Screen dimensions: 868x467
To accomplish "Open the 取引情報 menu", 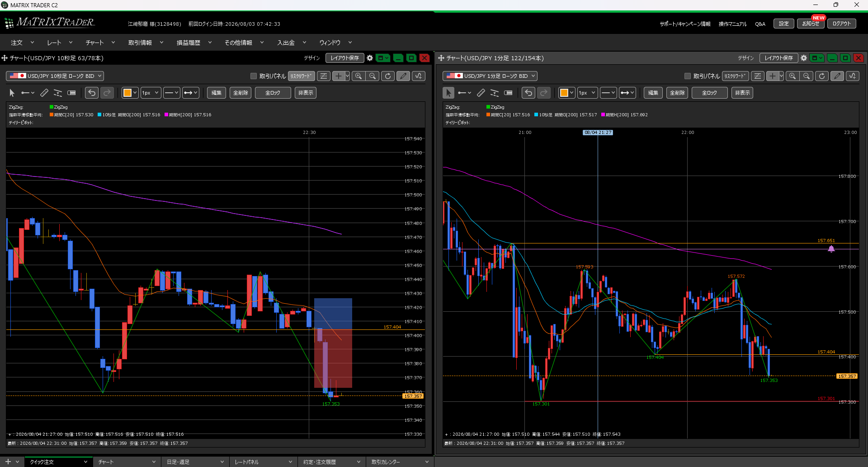I will (x=146, y=43).
